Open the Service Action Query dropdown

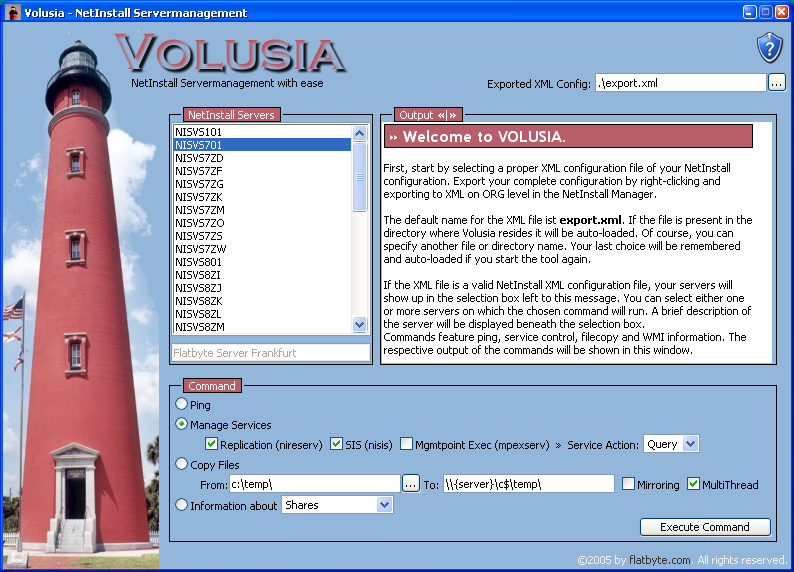tap(671, 444)
